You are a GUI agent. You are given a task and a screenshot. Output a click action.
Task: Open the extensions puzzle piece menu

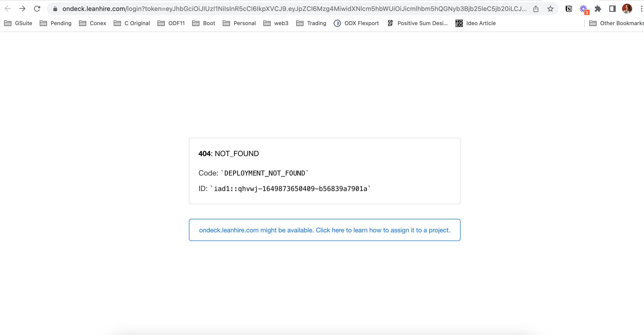pyautogui.click(x=598, y=9)
